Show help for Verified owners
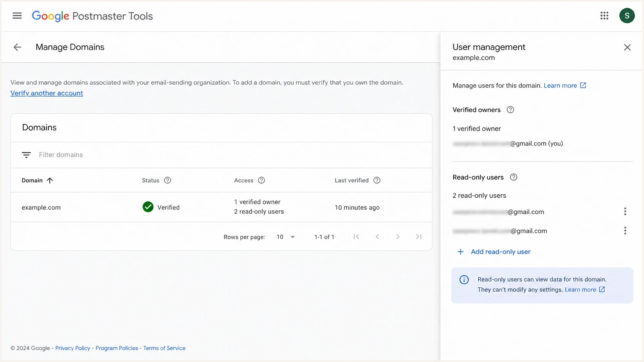 pos(510,110)
